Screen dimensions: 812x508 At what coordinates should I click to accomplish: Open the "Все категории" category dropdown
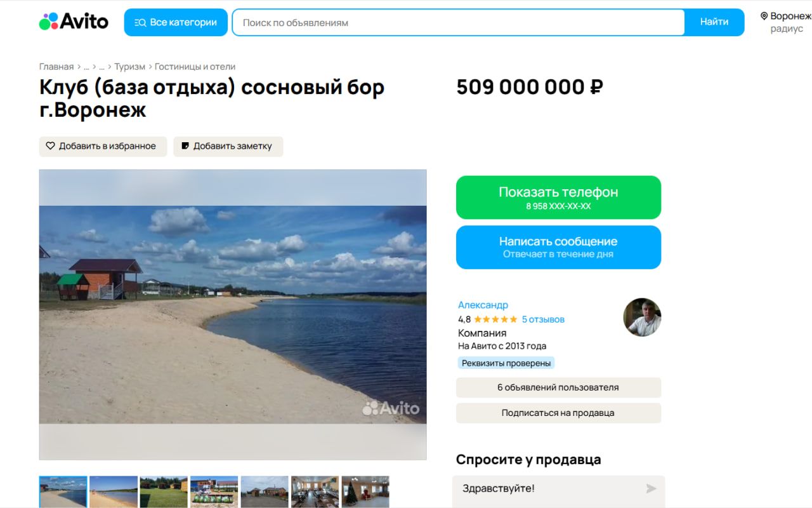(x=176, y=22)
